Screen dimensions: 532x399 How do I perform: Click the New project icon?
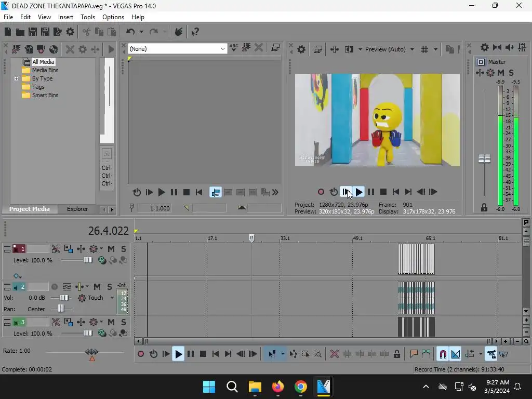(8, 32)
